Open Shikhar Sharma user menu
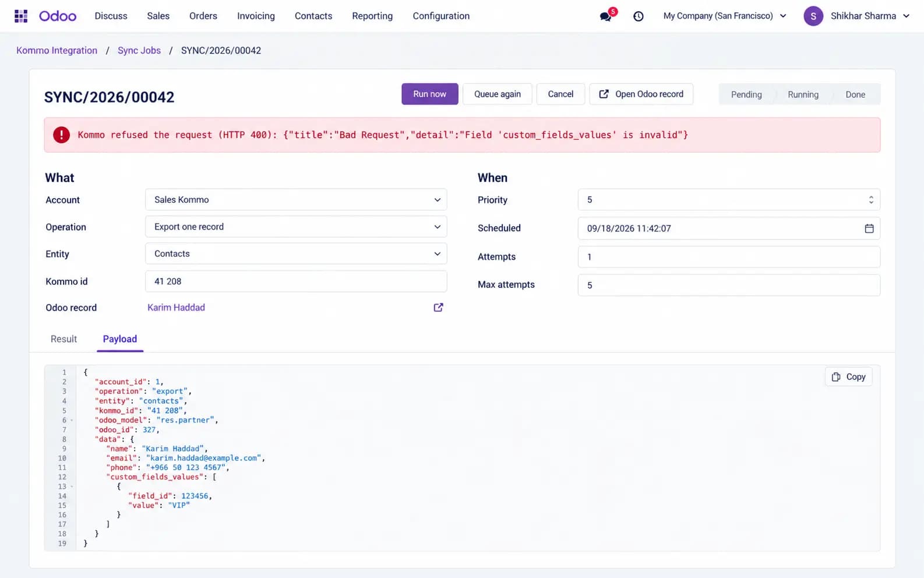 (870, 16)
